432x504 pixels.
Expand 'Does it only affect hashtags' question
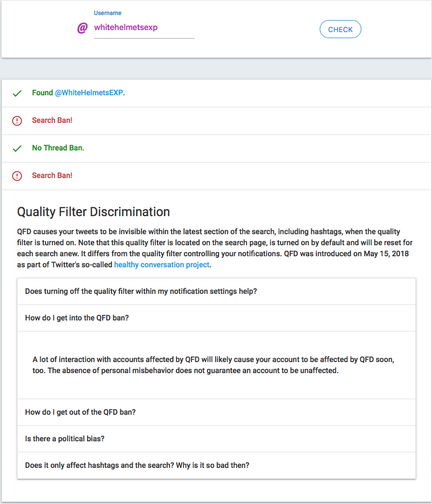(216, 465)
